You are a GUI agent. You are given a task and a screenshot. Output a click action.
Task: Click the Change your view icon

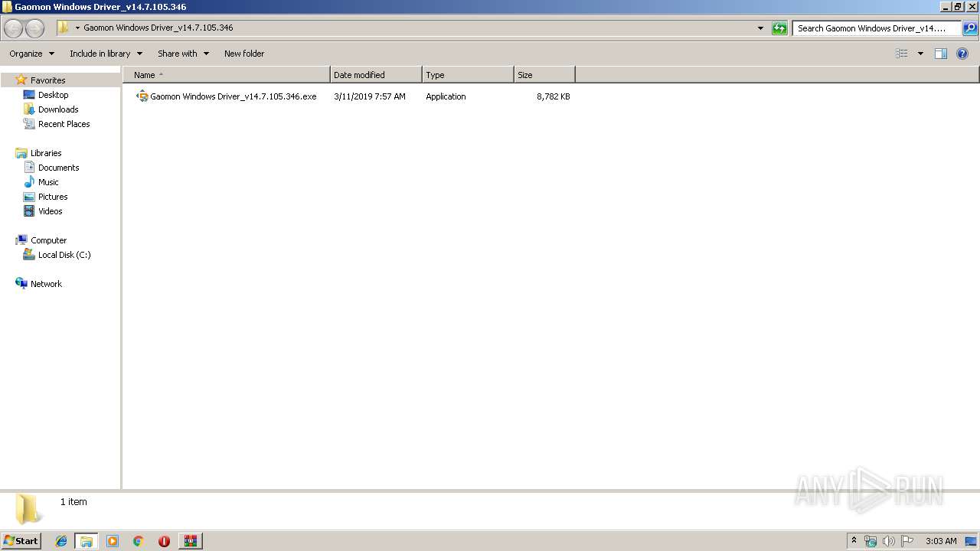[902, 54]
